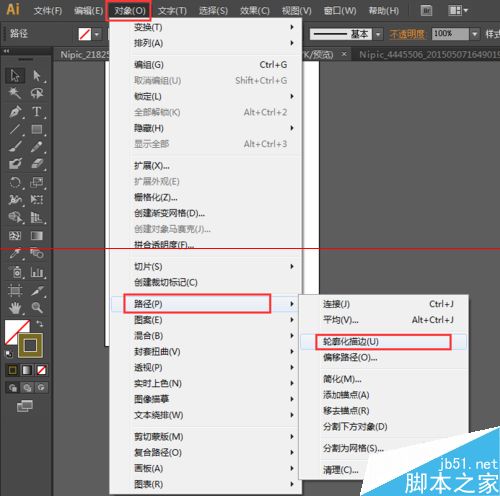Choose 扩展(X)... menu item
Image resolution: width=500 pixels, height=496 pixels.
[x=207, y=165]
